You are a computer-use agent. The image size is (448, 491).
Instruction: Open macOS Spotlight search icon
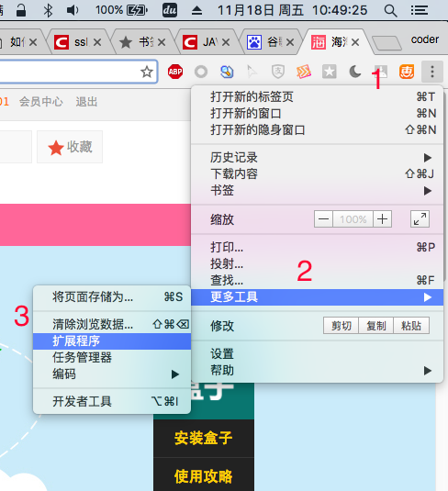tap(390, 11)
